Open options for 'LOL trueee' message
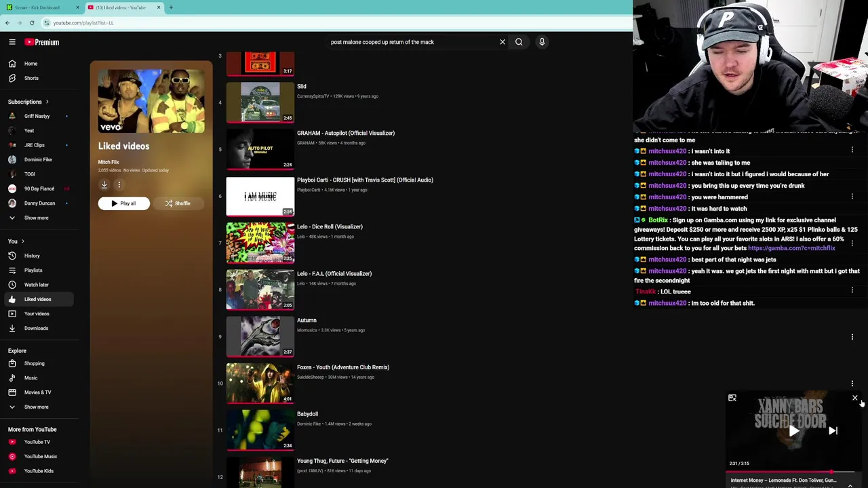The height and width of the screenshot is (488, 868). pyautogui.click(x=852, y=290)
